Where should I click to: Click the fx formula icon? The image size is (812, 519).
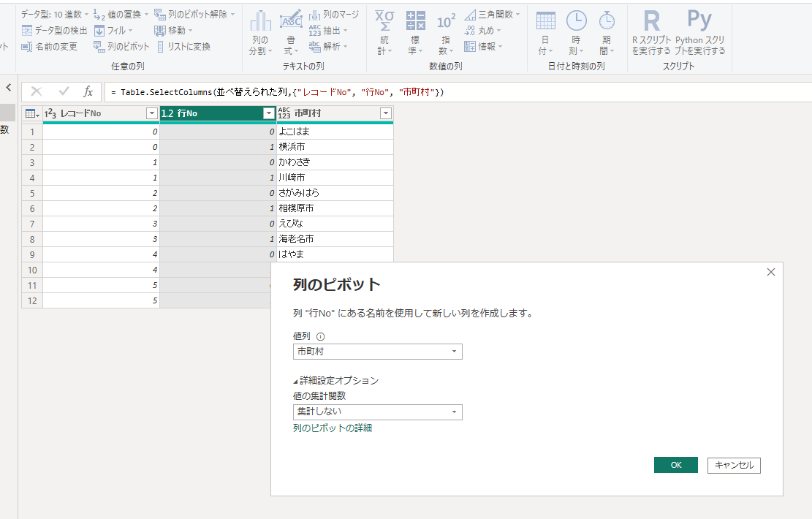[88, 91]
